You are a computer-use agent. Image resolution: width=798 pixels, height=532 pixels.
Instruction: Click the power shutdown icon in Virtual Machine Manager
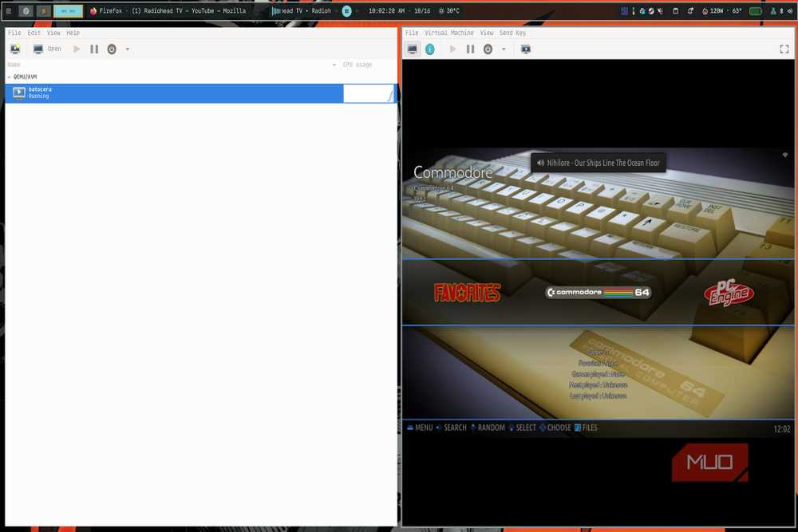click(x=112, y=49)
